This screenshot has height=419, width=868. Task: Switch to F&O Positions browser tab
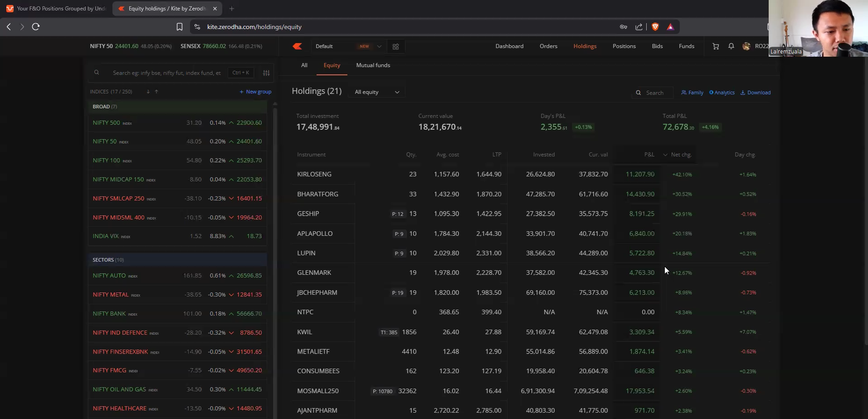click(x=56, y=9)
